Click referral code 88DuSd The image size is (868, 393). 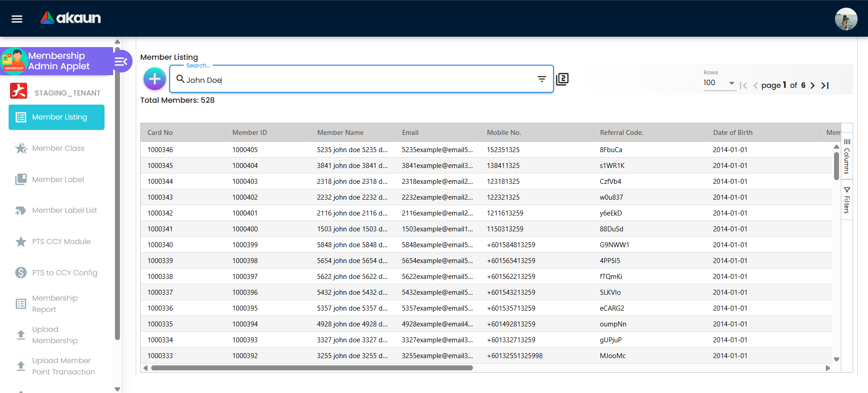[611, 229]
